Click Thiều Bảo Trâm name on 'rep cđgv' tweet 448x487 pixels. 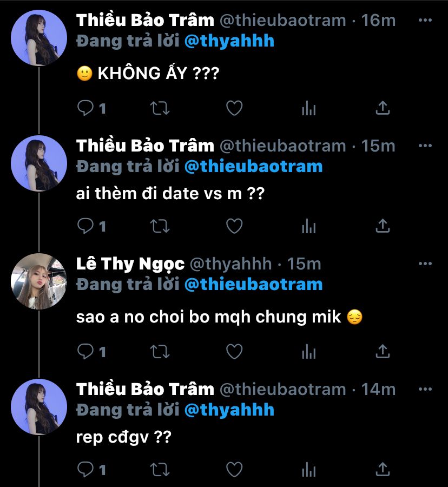pos(145,389)
